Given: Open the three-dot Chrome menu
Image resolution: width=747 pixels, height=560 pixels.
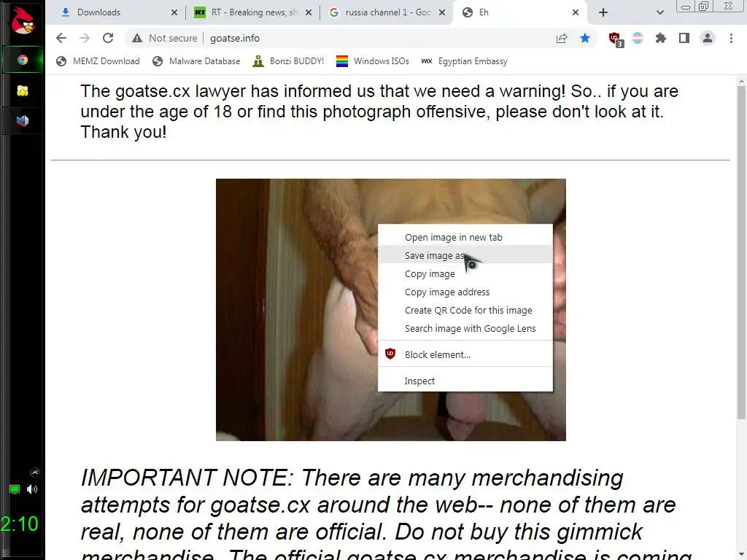Looking at the screenshot, I should [731, 38].
